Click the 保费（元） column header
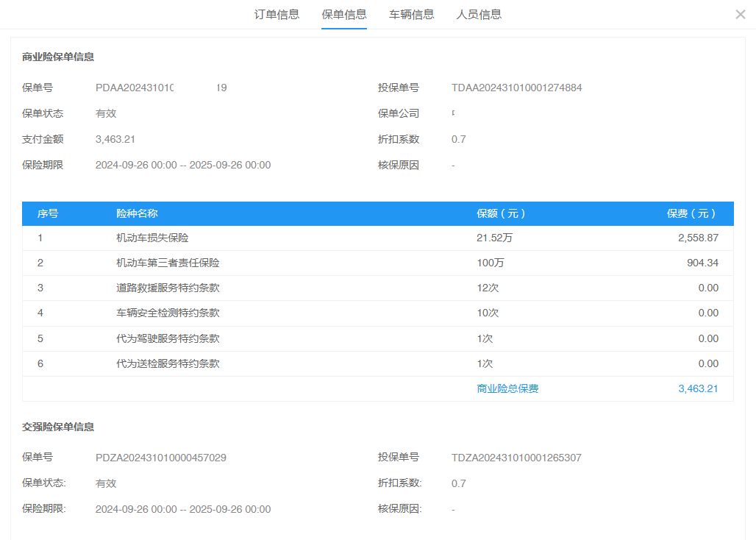 tap(691, 213)
